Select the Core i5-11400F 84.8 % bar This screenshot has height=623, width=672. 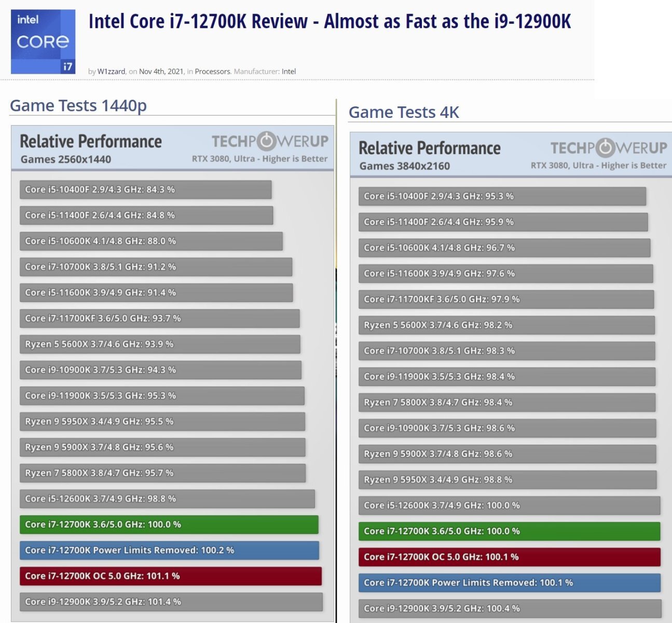146,215
